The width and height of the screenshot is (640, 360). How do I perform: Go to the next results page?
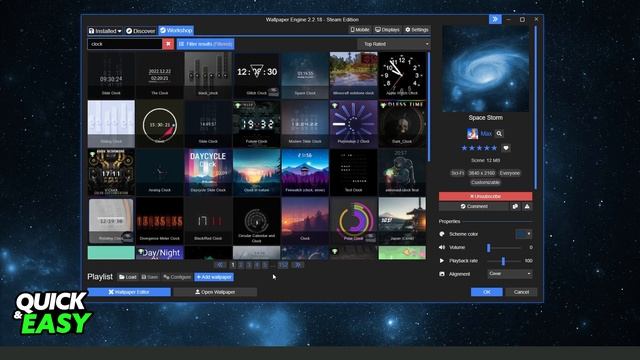pos(298,265)
